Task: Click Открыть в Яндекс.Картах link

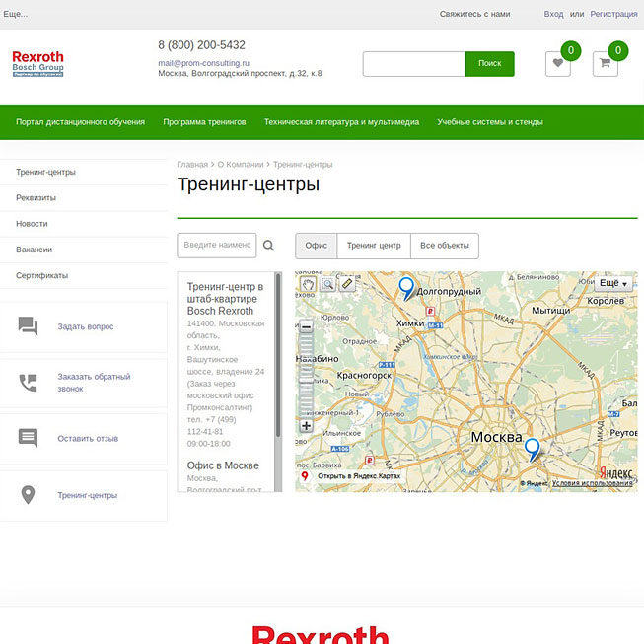Action: pos(359,476)
